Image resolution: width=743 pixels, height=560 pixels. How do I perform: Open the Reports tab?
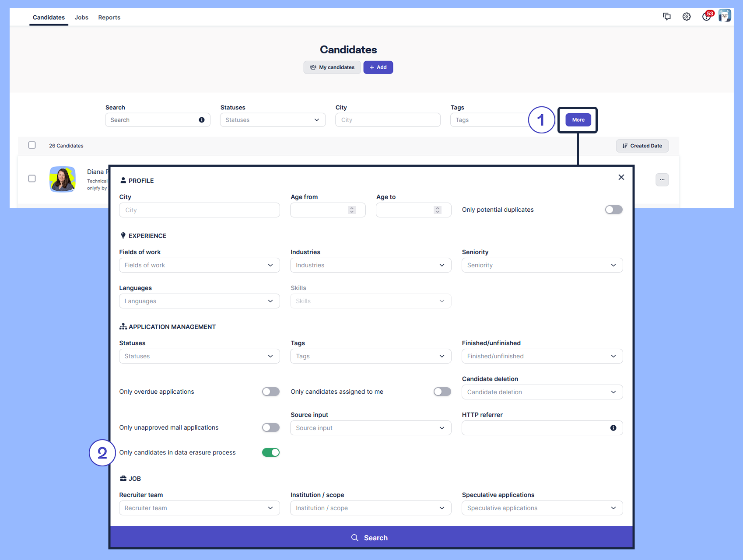pos(109,17)
